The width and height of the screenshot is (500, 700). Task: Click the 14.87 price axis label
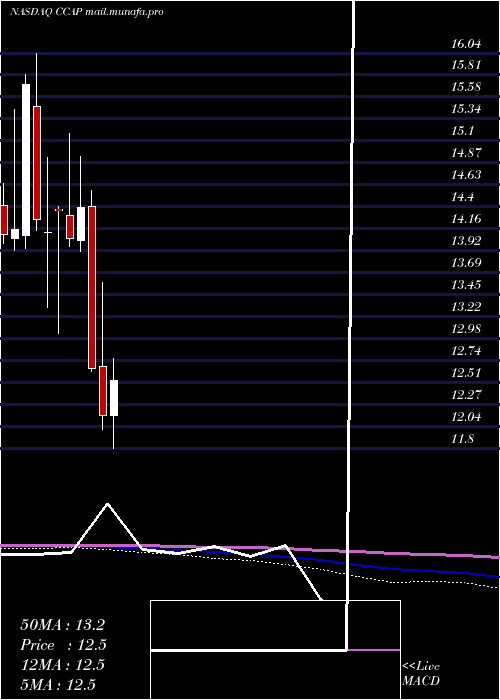click(466, 153)
